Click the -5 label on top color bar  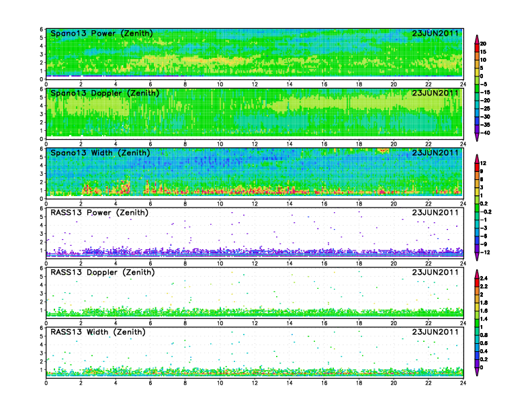pos(484,84)
